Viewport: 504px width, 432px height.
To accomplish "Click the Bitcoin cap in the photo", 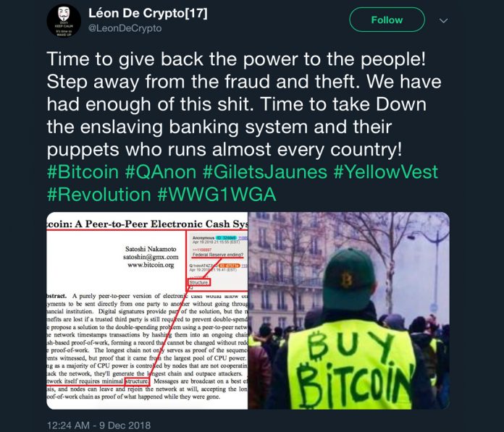I will pyautogui.click(x=349, y=279).
